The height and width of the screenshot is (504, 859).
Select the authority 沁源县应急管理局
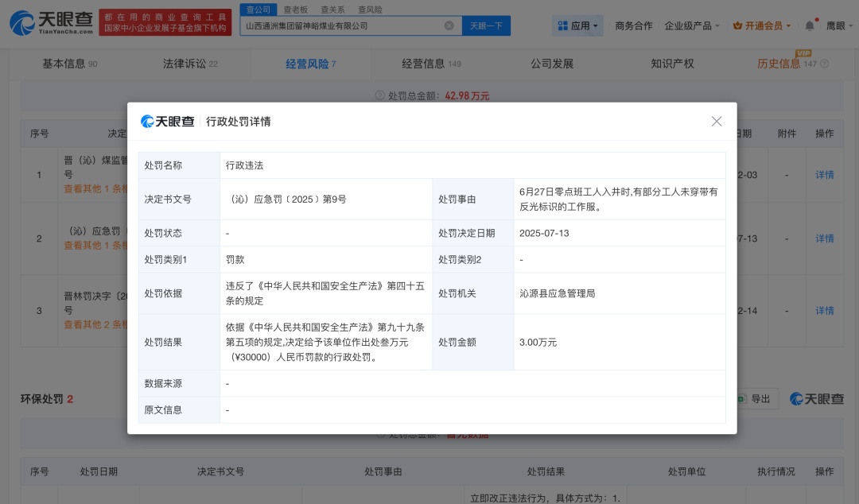pos(557,293)
